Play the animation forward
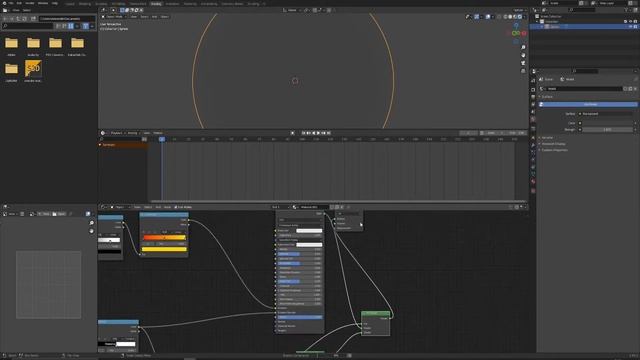Screen dimensions: 640x360 point(319,133)
